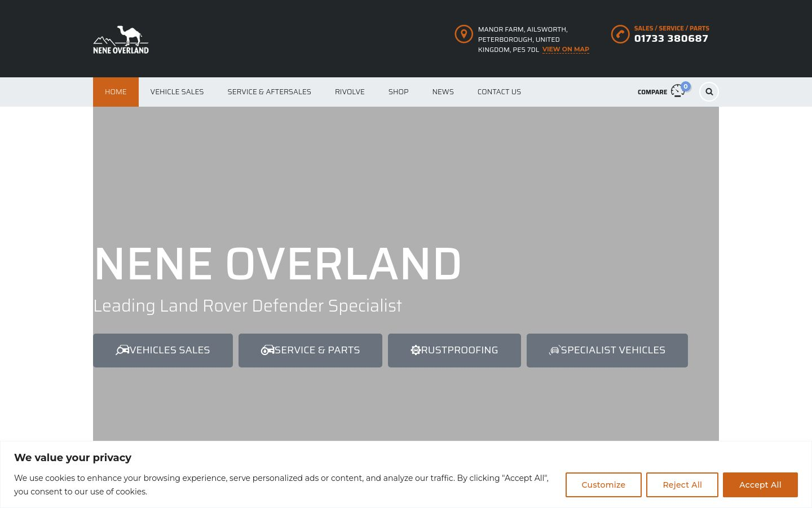Click the map pin location icon
This screenshot has width=812, height=508.
(464, 34)
